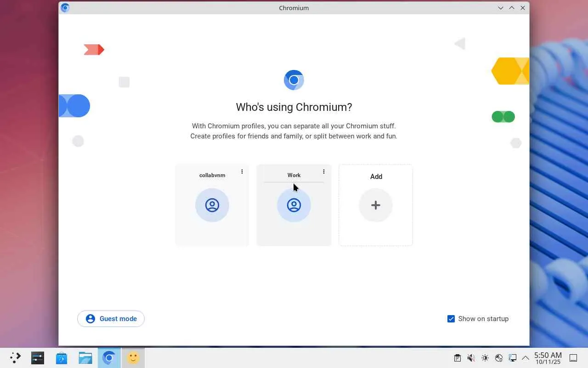Viewport: 588px width, 368px height.
Task: Minimize the Chromium window
Action: tap(501, 8)
